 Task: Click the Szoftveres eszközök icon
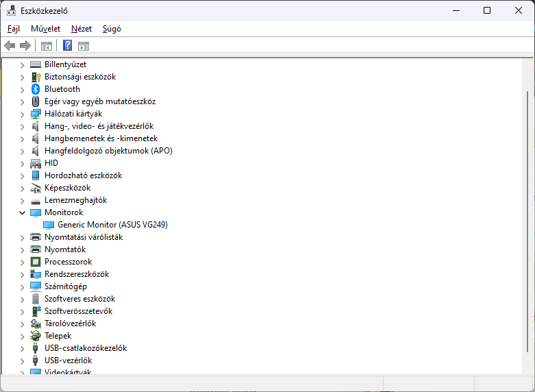[36, 299]
